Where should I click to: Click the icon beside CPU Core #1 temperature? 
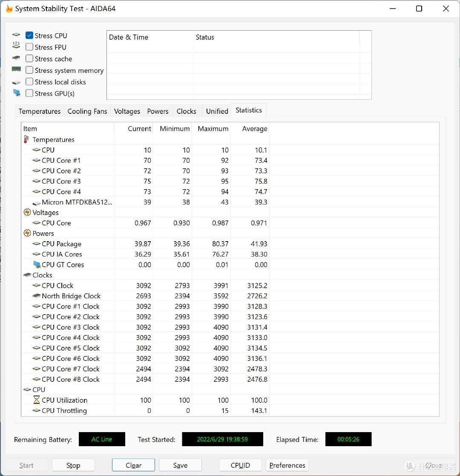click(x=36, y=160)
